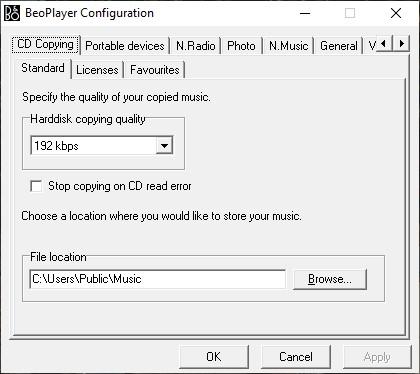Viewport: 420px width, 374px height.
Task: Open the Licenses sub-tab
Action: click(97, 70)
